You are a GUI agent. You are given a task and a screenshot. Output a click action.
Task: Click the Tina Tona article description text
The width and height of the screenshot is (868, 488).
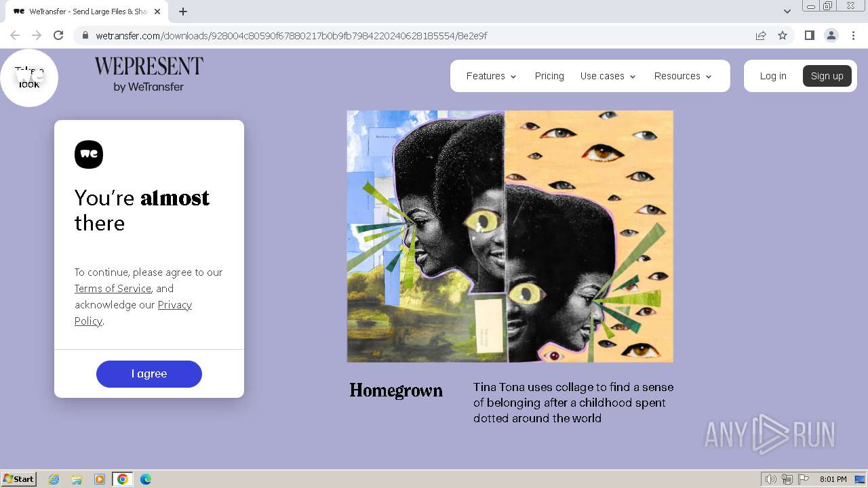[574, 403]
